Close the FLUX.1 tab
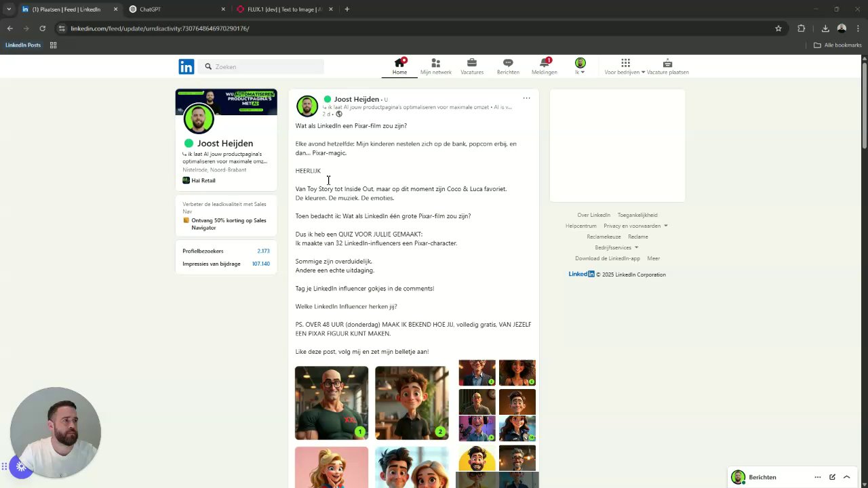Screen dimensions: 868x488 pos(331,9)
